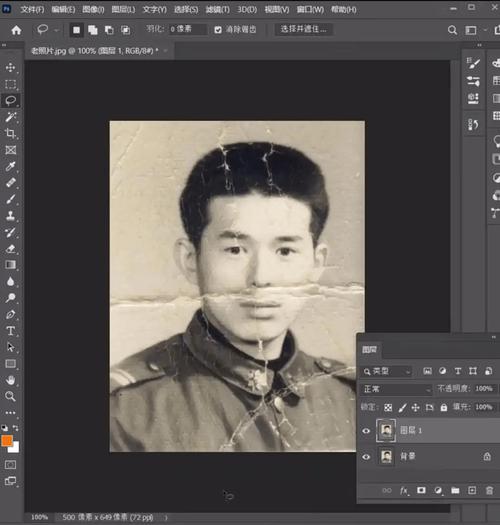Add a layer style with fx button
The width and height of the screenshot is (500, 525).
click(404, 491)
